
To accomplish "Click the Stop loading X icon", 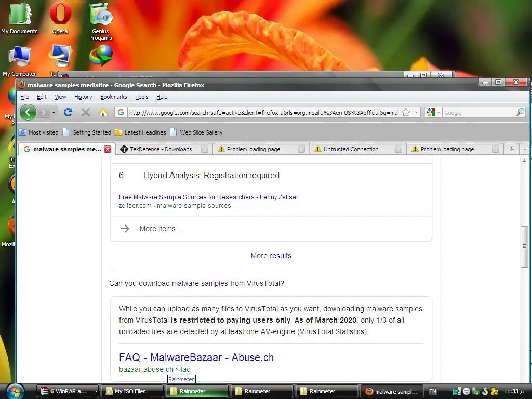I will [x=86, y=112].
